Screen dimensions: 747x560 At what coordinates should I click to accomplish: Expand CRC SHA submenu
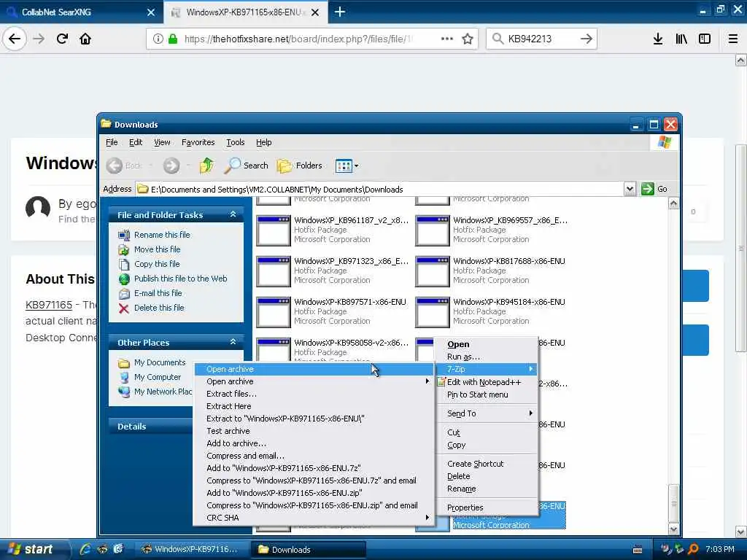click(x=314, y=518)
